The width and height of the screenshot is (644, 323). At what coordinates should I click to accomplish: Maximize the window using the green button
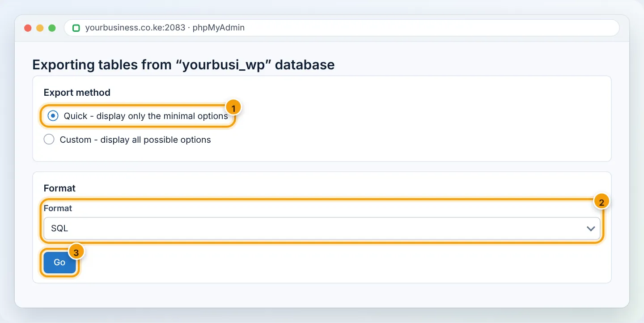pyautogui.click(x=52, y=28)
